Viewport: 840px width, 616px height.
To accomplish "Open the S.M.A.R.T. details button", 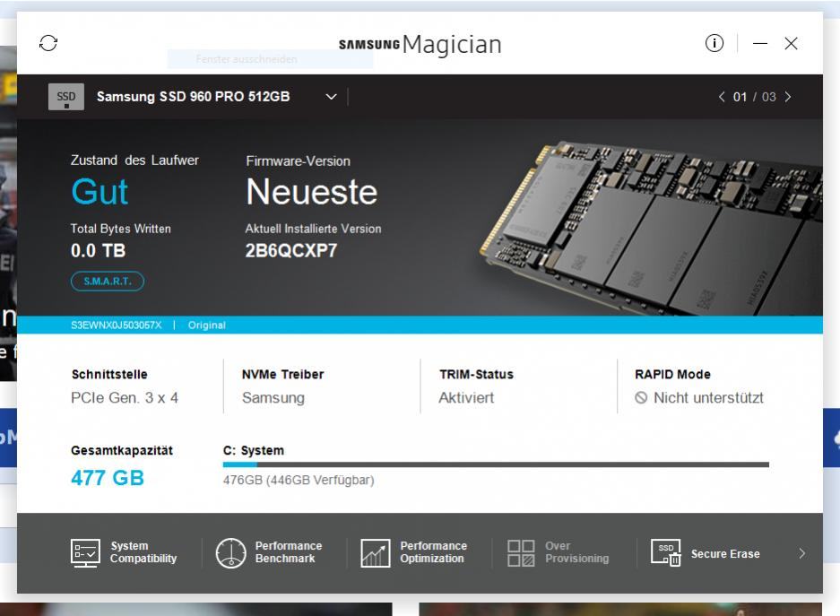I will tap(108, 282).
